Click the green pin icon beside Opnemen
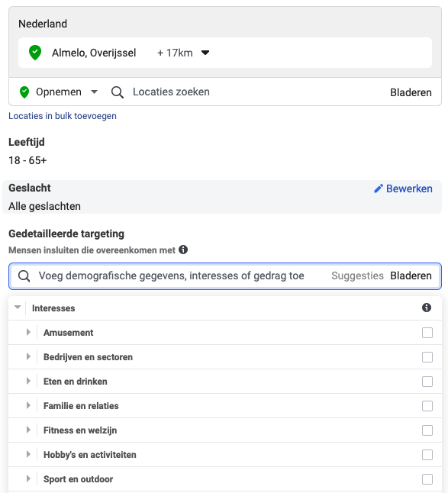This screenshot has height=493, width=448. 24,92
